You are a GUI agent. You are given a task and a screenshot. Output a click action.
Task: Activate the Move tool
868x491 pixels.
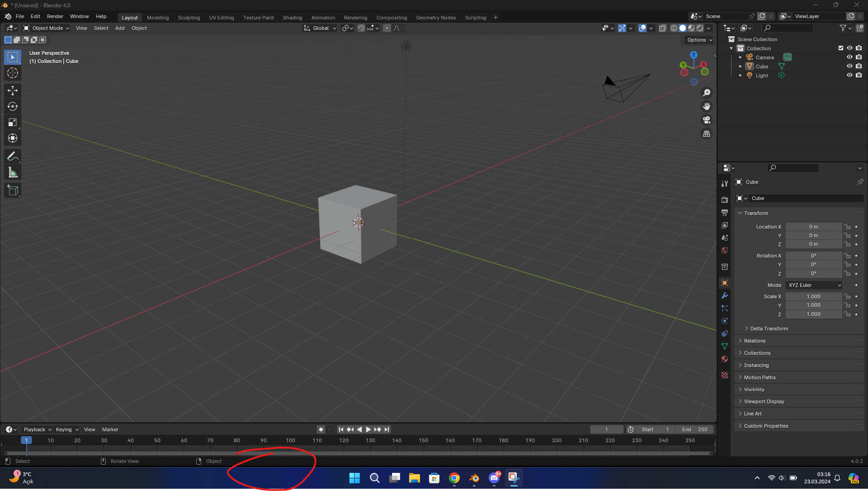[x=13, y=91]
